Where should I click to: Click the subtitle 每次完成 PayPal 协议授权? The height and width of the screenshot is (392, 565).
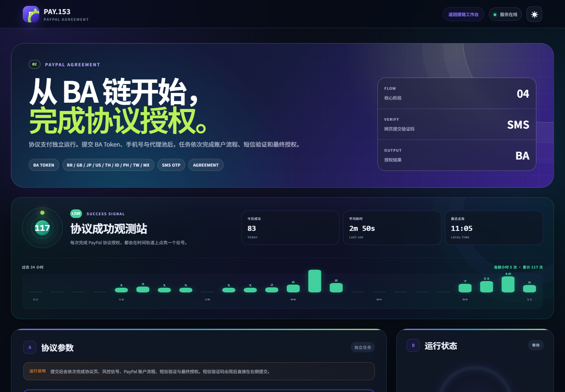[129, 243]
